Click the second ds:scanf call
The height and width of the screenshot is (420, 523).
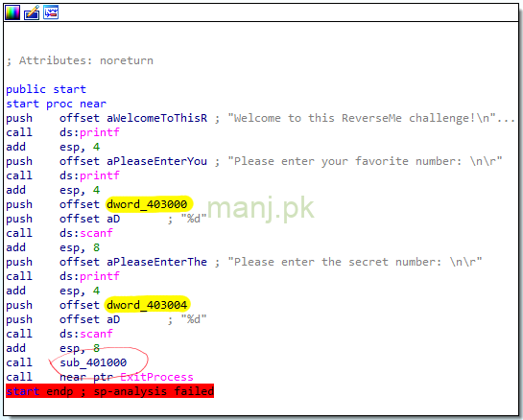[86, 334]
